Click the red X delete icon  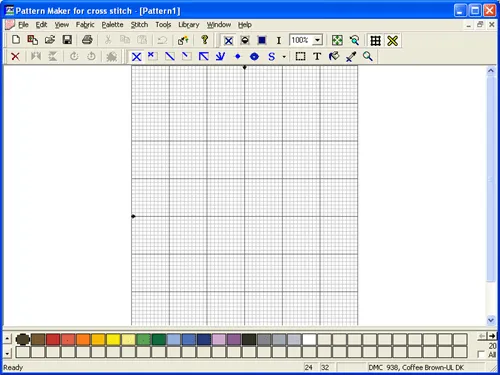[15, 56]
